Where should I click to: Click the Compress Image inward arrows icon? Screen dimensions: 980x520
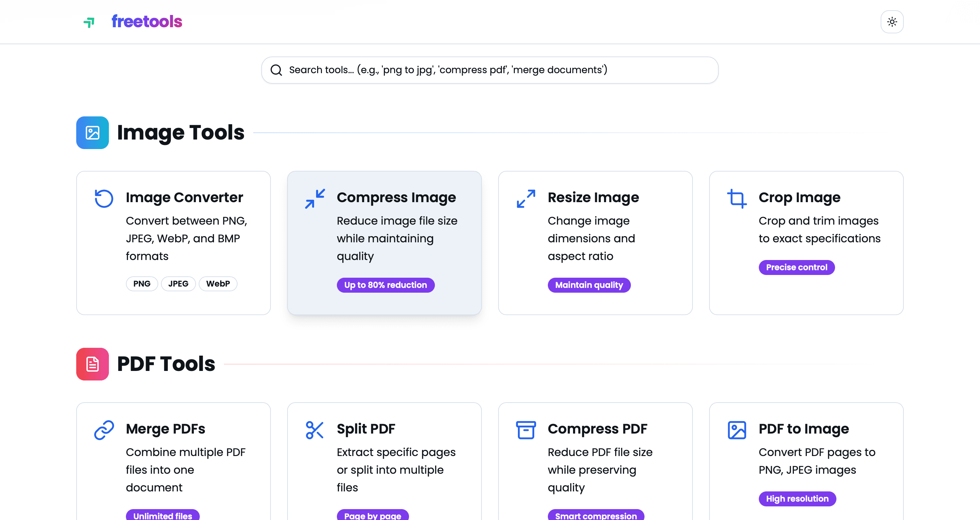315,198
